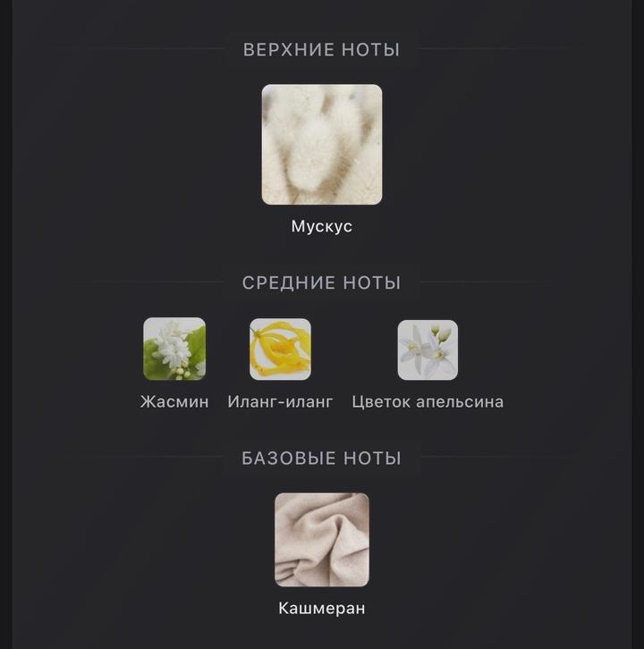Viewport: 644px width, 649px height.
Task: Tap the Цветок апельсина blossom image
Action: click(428, 350)
